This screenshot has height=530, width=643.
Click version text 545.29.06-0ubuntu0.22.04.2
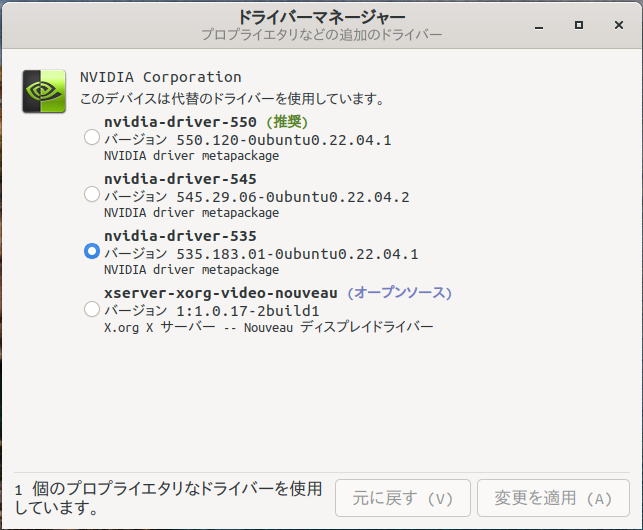[x=293, y=197]
